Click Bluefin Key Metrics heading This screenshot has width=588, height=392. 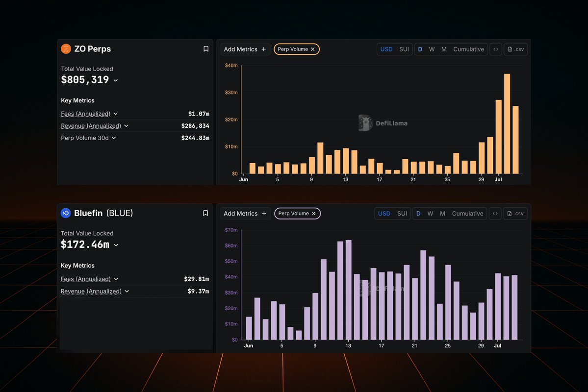click(77, 265)
